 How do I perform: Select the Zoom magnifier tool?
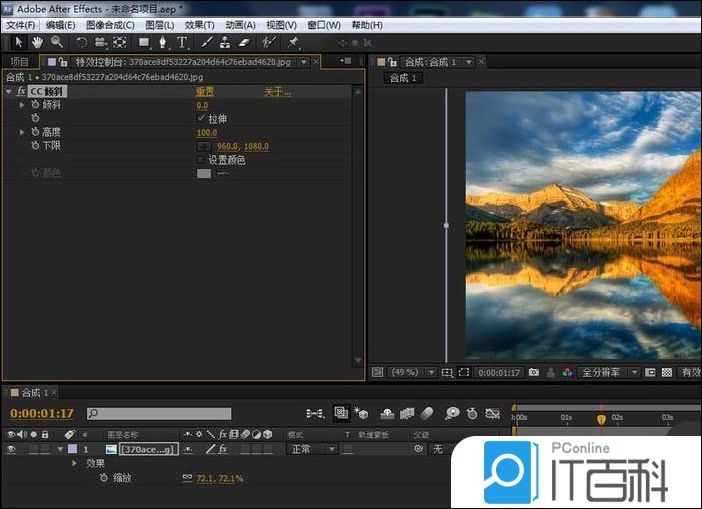coord(56,42)
